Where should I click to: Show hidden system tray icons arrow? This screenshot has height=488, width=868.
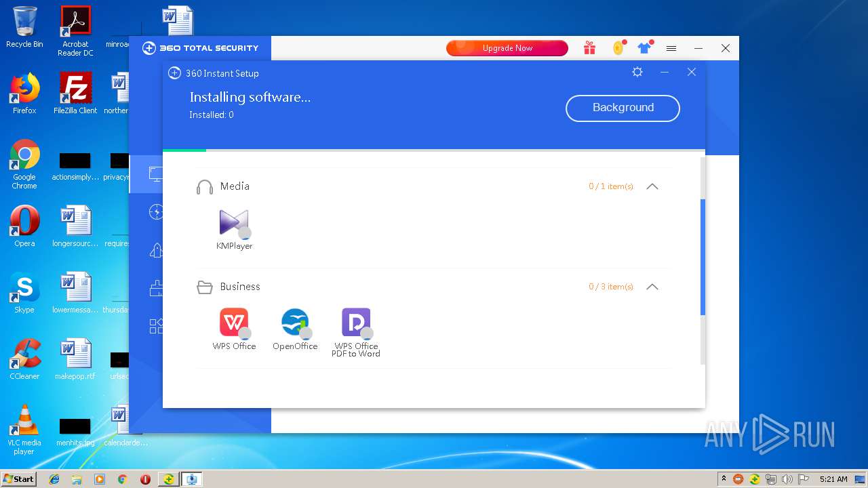pyautogui.click(x=724, y=479)
